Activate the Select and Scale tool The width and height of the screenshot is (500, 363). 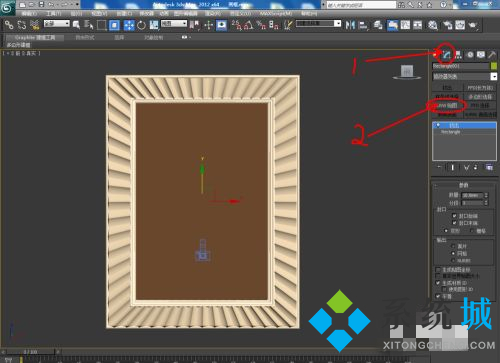[x=154, y=25]
